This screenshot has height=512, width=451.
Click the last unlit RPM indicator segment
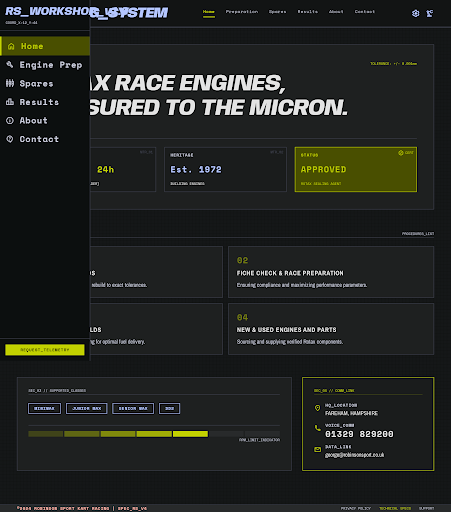[262, 434]
